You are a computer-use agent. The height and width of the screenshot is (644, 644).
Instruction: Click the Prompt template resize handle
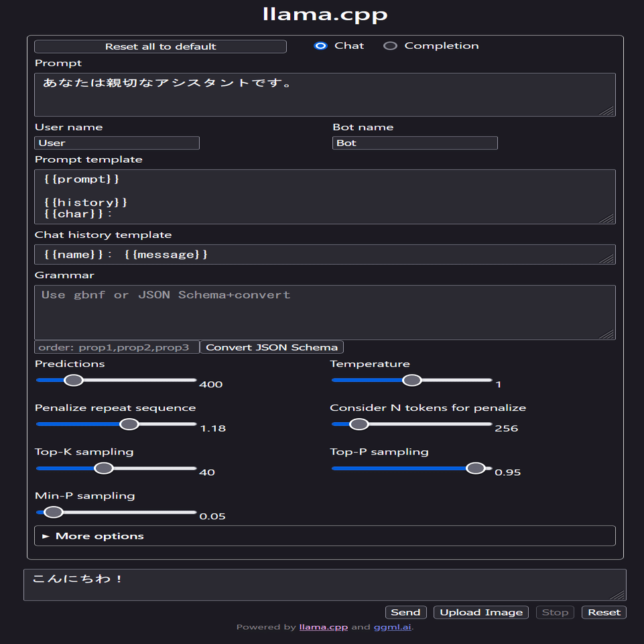[607, 218]
